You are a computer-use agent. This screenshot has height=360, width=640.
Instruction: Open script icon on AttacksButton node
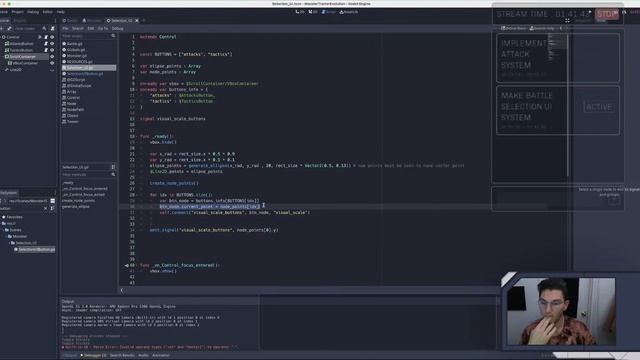(x=46, y=44)
